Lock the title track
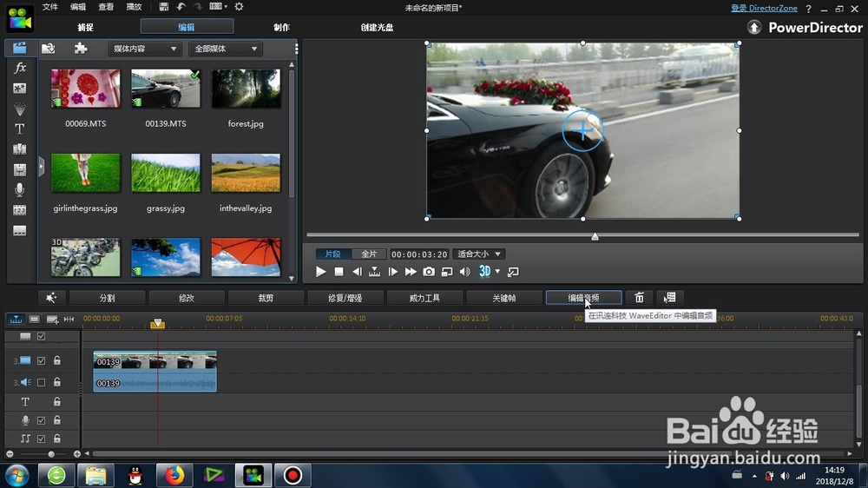Screen dimensions: 868x488 57,401
